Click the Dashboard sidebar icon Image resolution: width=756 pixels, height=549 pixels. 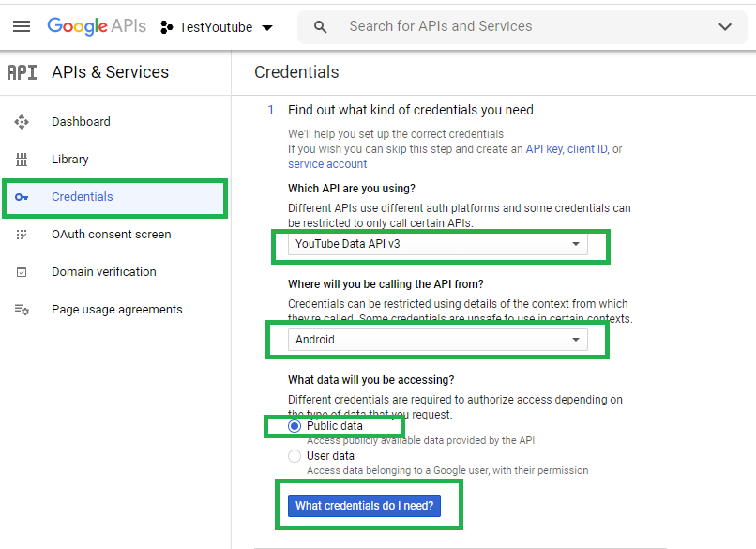(22, 122)
